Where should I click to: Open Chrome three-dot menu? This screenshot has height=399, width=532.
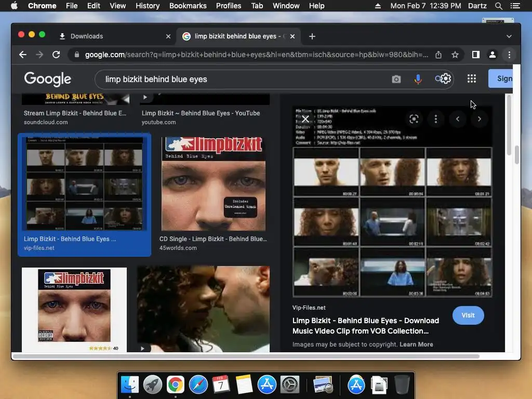[x=509, y=55]
